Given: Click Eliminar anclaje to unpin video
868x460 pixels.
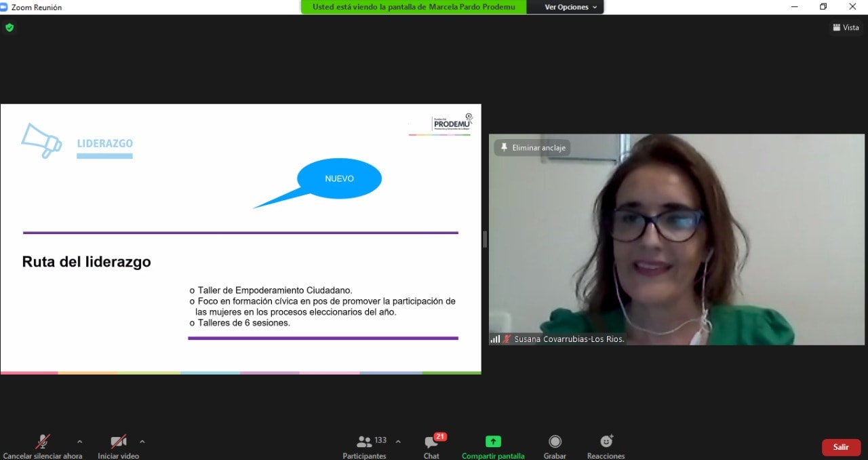Looking at the screenshot, I should pyautogui.click(x=532, y=148).
